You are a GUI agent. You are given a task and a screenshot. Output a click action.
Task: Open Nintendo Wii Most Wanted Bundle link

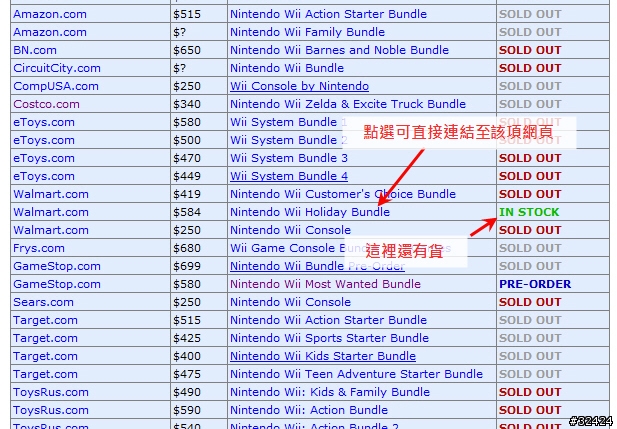(x=325, y=284)
